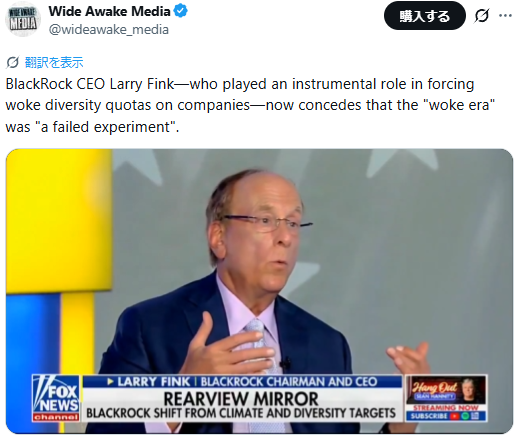The height and width of the screenshot is (439, 519).
Task: Play the Larry Fink interview video
Action: [x=259, y=291]
